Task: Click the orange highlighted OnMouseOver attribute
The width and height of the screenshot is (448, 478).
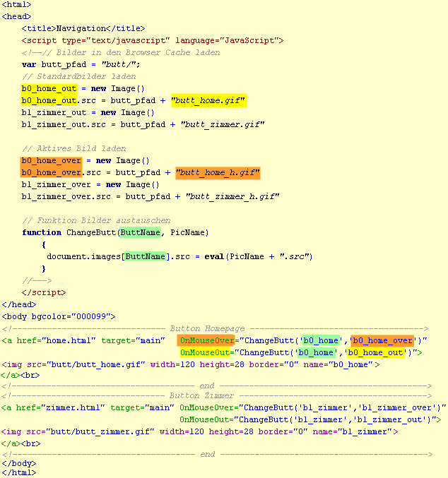Action: coord(206,340)
